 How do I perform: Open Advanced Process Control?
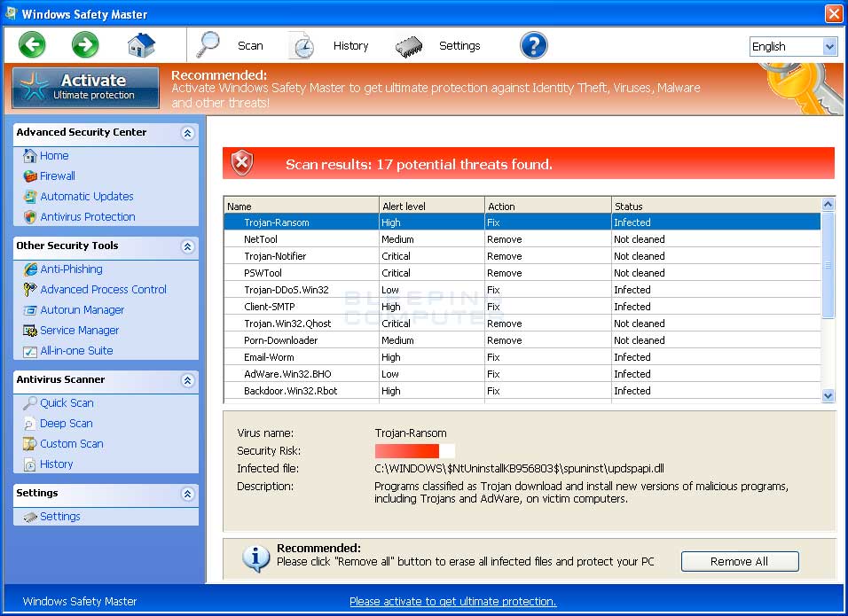(x=103, y=289)
